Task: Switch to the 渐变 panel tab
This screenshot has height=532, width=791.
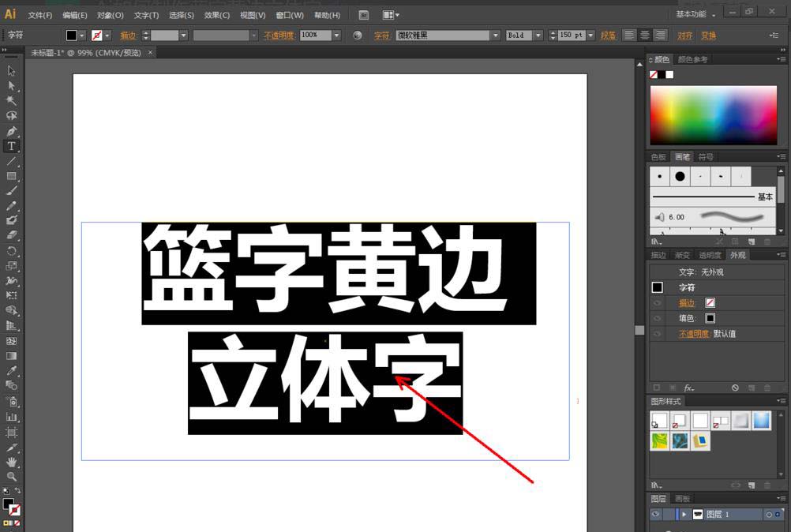Action: [x=683, y=255]
